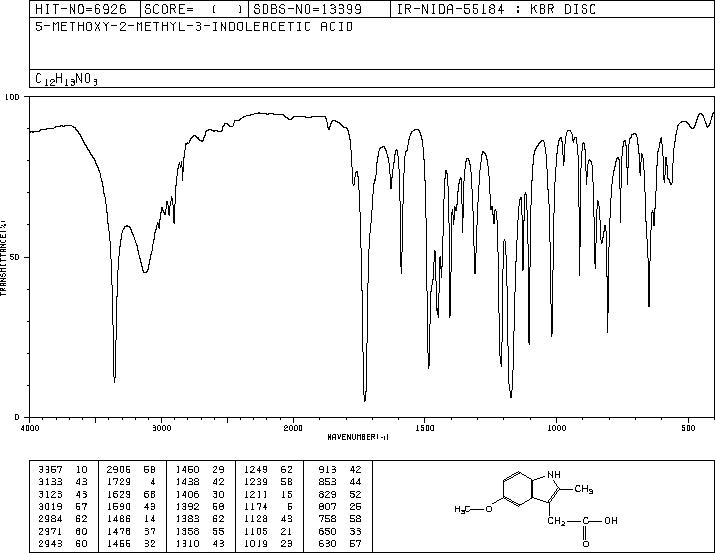Click the 3019 peak entry in table
The image size is (715, 553).
point(63,506)
